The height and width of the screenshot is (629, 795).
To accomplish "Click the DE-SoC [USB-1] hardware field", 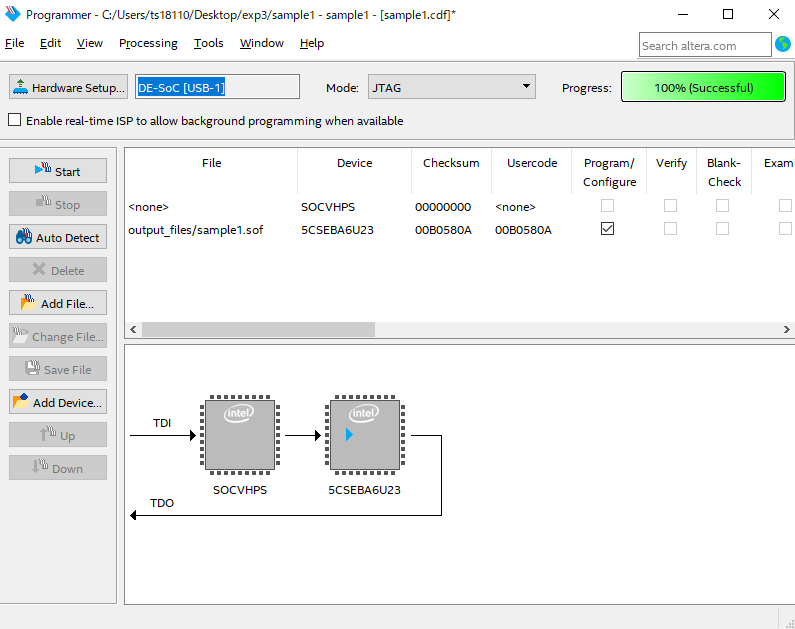I will (217, 87).
